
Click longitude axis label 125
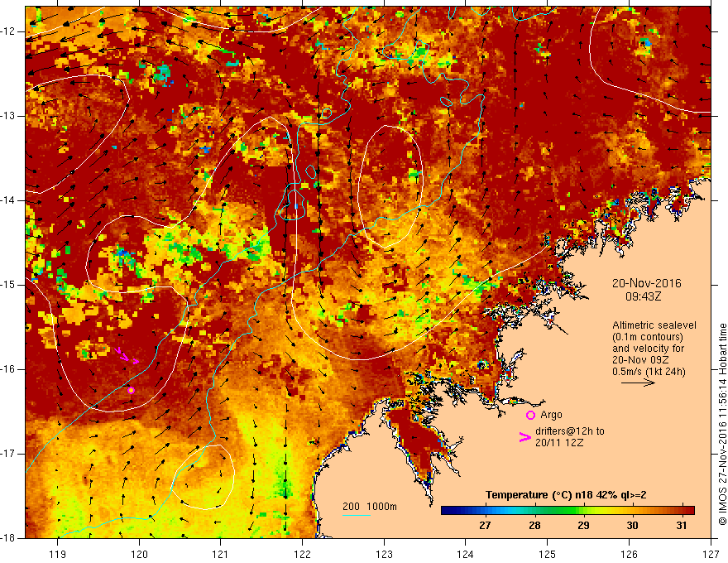[548, 554]
